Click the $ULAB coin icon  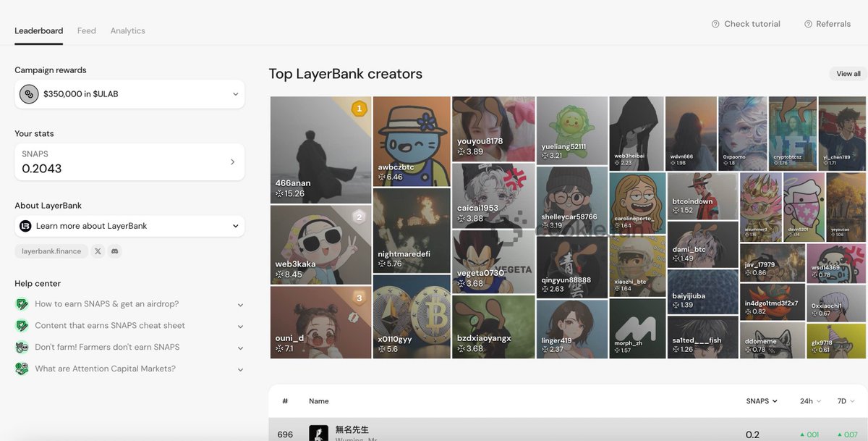29,94
